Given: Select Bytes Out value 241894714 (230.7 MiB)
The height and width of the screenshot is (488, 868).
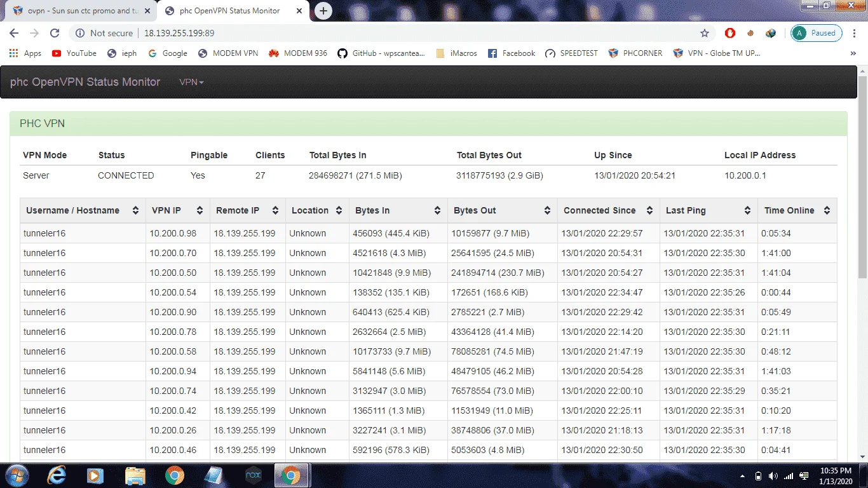Looking at the screenshot, I should point(498,273).
